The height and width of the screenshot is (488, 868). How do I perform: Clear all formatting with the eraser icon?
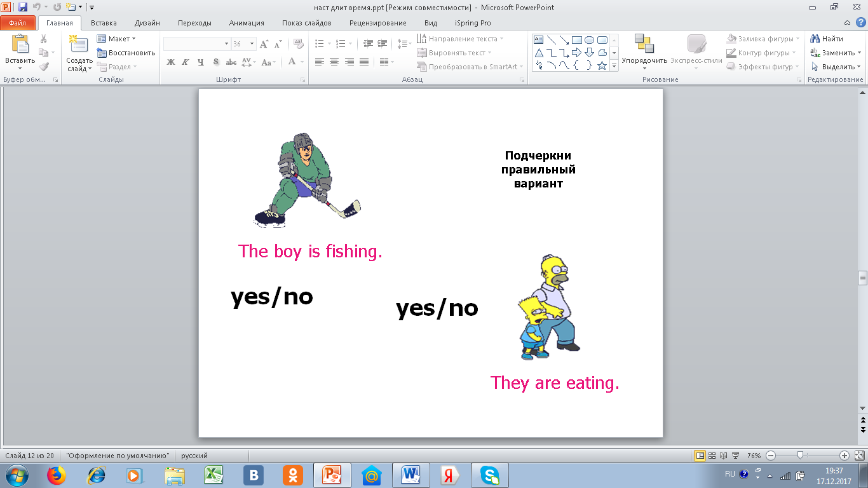click(x=299, y=44)
